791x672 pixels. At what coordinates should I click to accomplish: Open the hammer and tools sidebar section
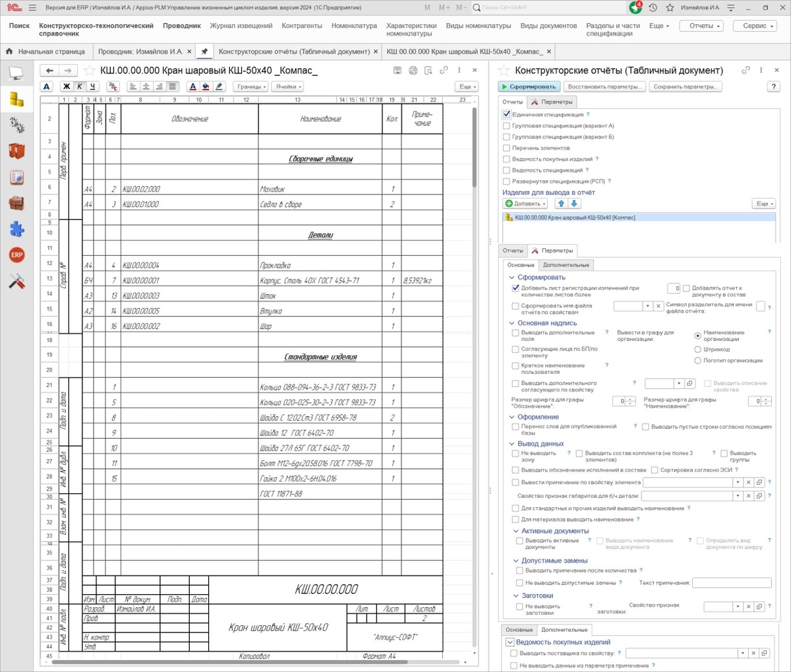[16, 281]
